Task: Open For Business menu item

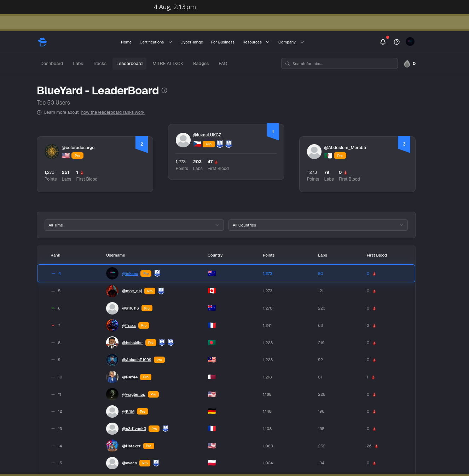Action: point(223,42)
